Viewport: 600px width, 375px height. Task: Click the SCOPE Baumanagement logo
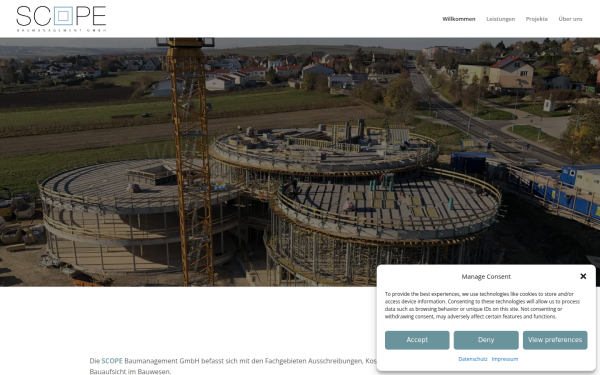pos(61,18)
